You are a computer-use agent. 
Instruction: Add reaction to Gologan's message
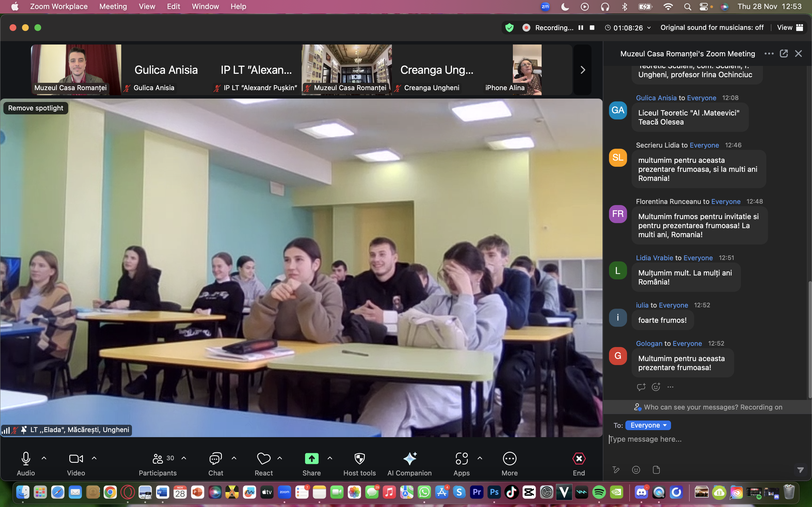click(x=656, y=387)
